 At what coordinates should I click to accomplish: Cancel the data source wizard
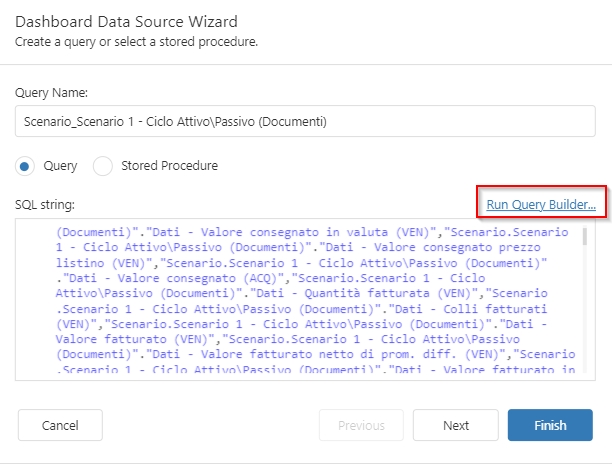tap(60, 425)
